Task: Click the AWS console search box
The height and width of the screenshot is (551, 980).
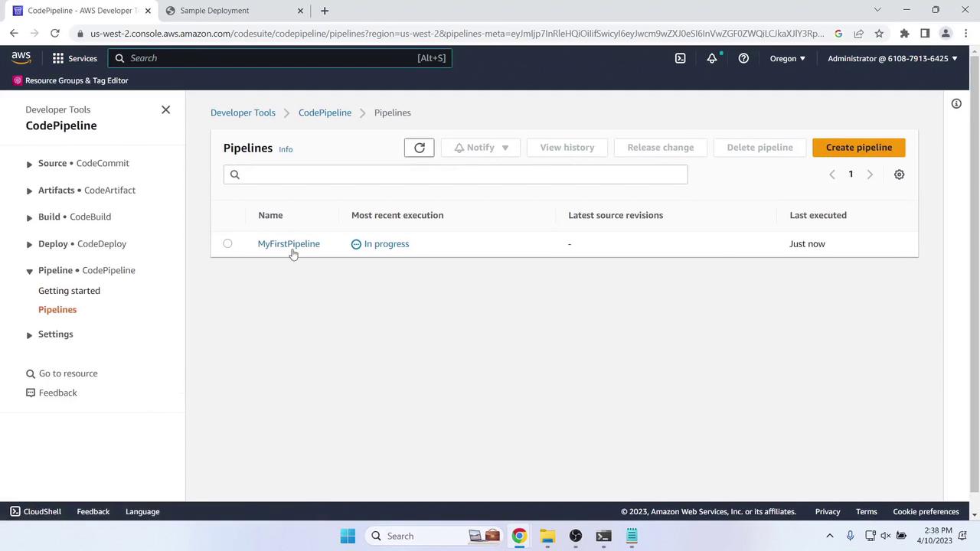Action: click(279, 58)
